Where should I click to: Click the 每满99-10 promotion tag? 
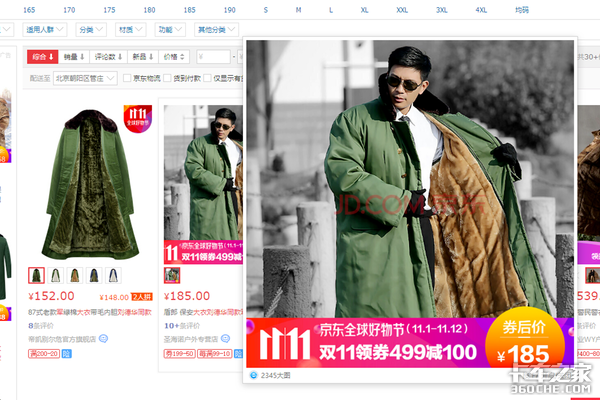[x=215, y=354]
